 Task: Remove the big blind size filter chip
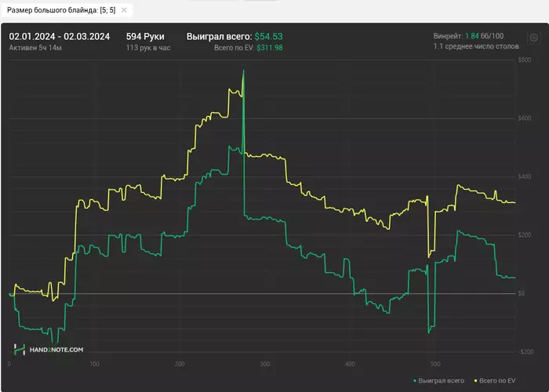point(124,10)
